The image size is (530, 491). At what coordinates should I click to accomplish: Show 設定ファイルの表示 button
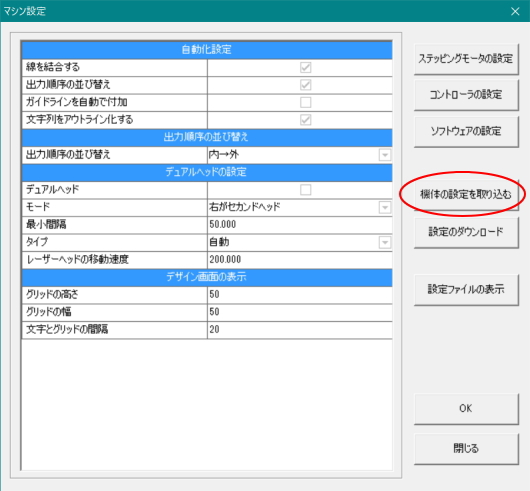(x=466, y=290)
